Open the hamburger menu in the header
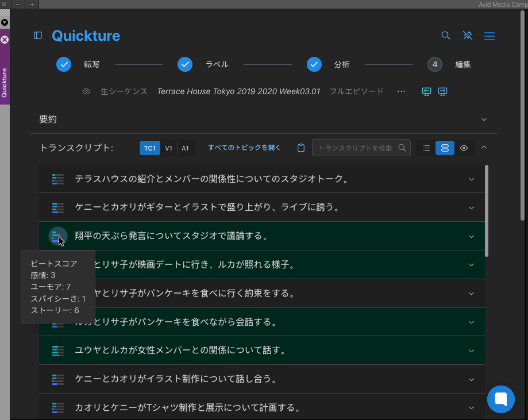This screenshot has width=528, height=420. 490,36
